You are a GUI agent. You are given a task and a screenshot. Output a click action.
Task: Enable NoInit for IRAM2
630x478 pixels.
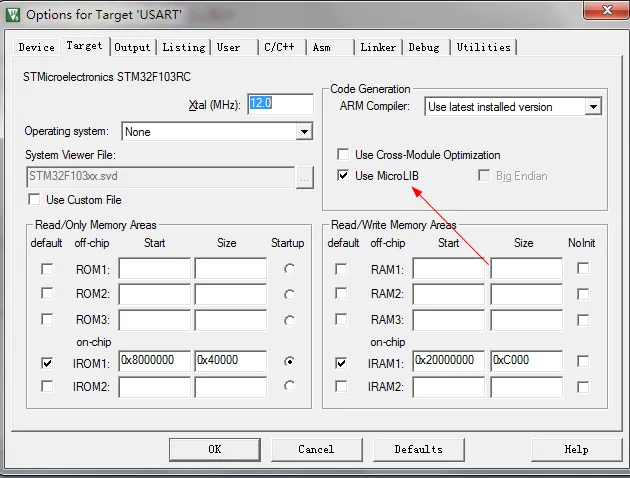583,387
